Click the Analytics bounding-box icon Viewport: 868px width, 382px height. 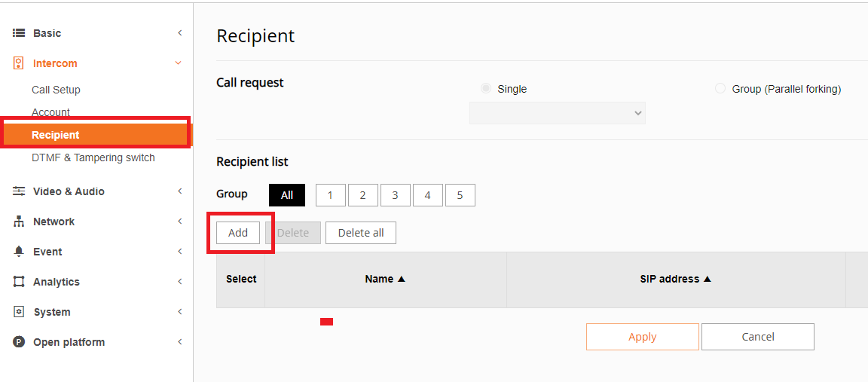[19, 282]
